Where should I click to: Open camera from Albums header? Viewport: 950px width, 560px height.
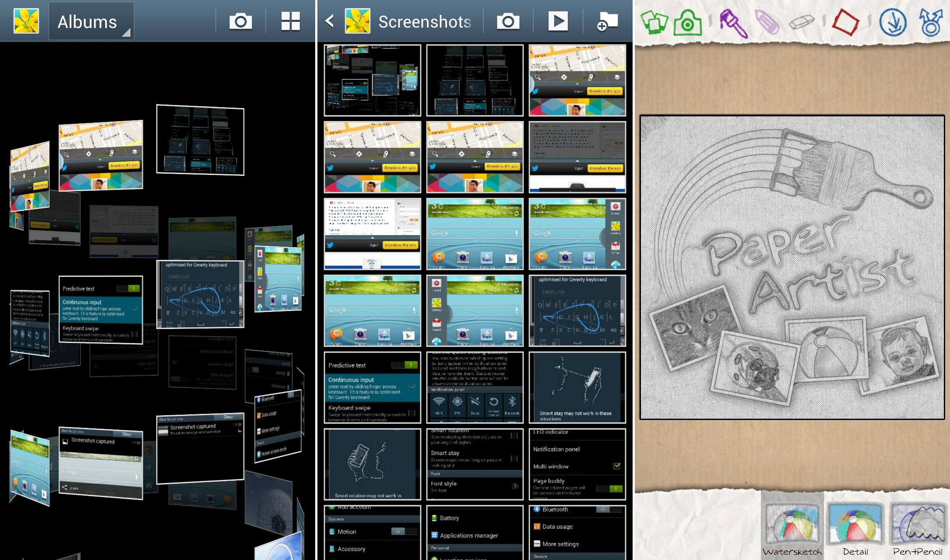240,21
